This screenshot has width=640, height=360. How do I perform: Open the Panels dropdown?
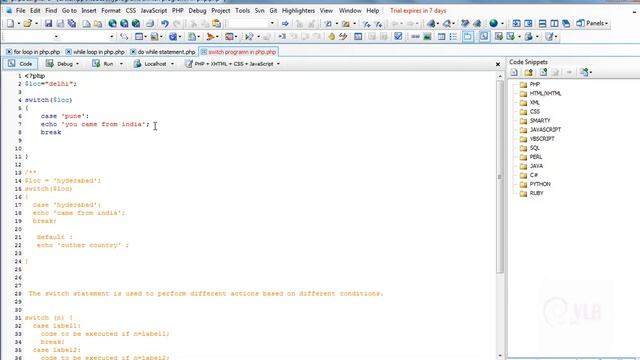pyautogui.click(x=593, y=24)
